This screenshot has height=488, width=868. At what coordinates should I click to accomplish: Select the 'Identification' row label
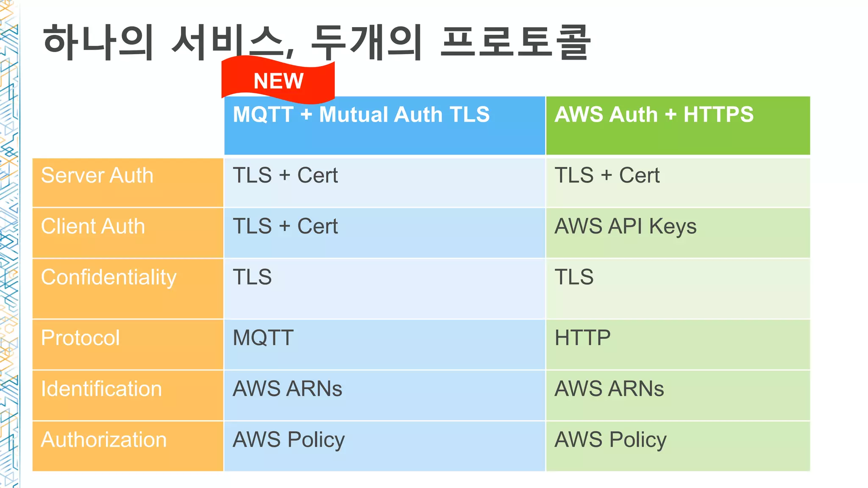click(128, 396)
